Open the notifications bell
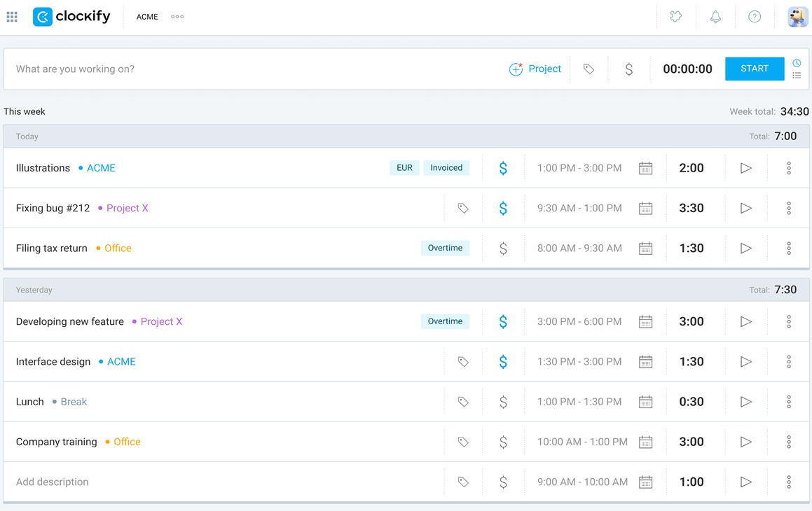812x511 pixels. [x=715, y=16]
